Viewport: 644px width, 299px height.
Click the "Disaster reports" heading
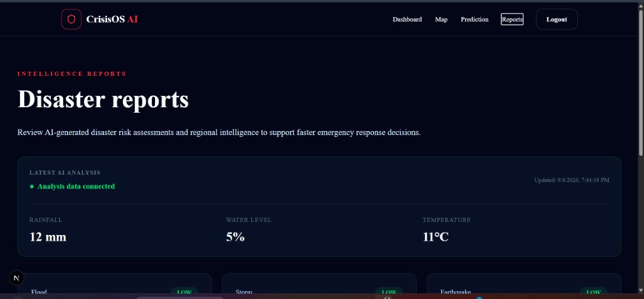pos(103,99)
